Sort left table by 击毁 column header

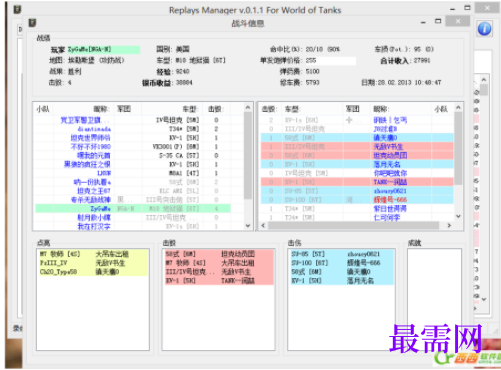click(216, 109)
